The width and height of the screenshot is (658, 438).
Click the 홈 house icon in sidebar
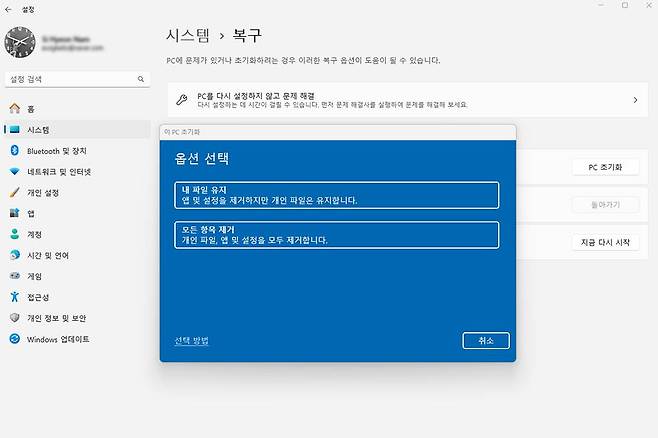pyautogui.click(x=15, y=109)
